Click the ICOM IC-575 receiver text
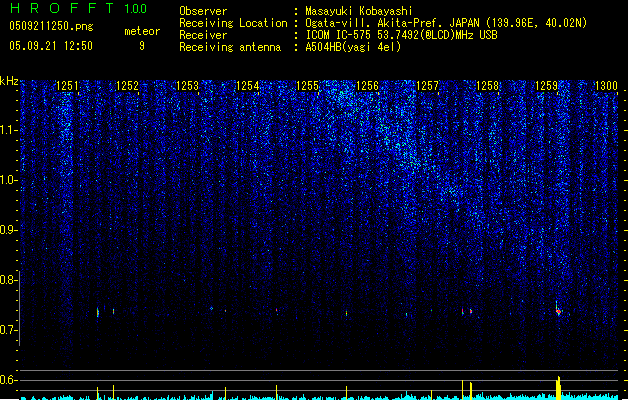 point(401,35)
